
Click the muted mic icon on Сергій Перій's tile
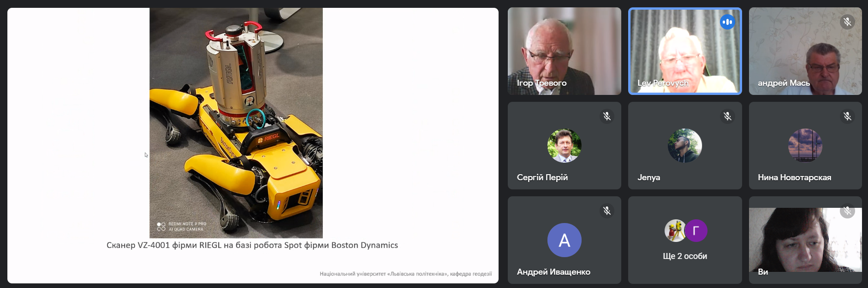607,116
